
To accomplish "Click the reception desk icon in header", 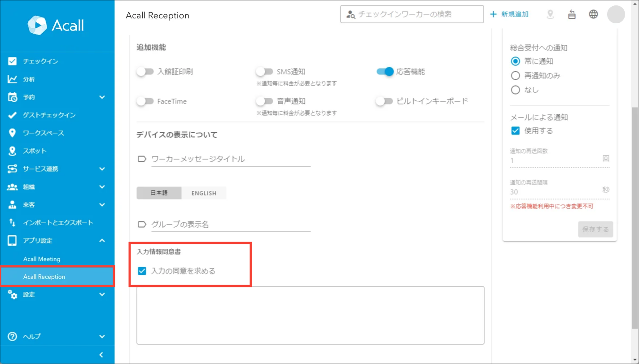I will (572, 14).
